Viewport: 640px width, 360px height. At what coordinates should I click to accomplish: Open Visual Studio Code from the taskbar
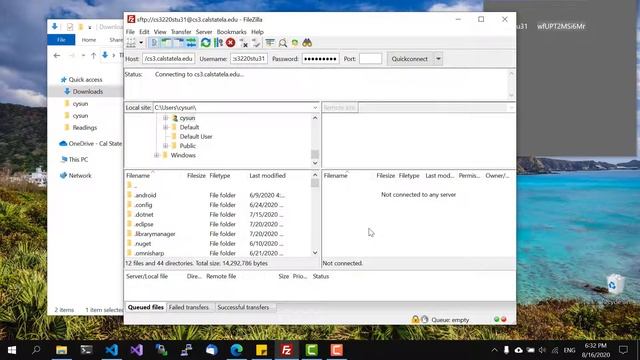[x=111, y=350]
